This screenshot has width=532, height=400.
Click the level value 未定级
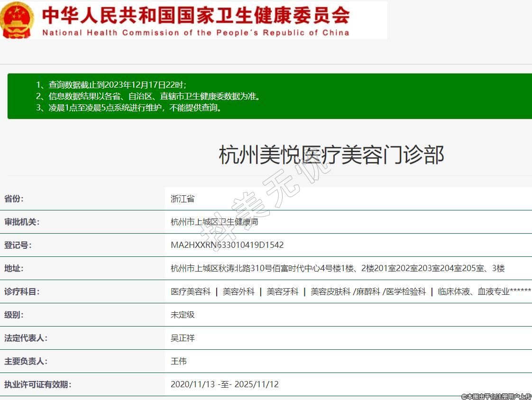tap(183, 315)
